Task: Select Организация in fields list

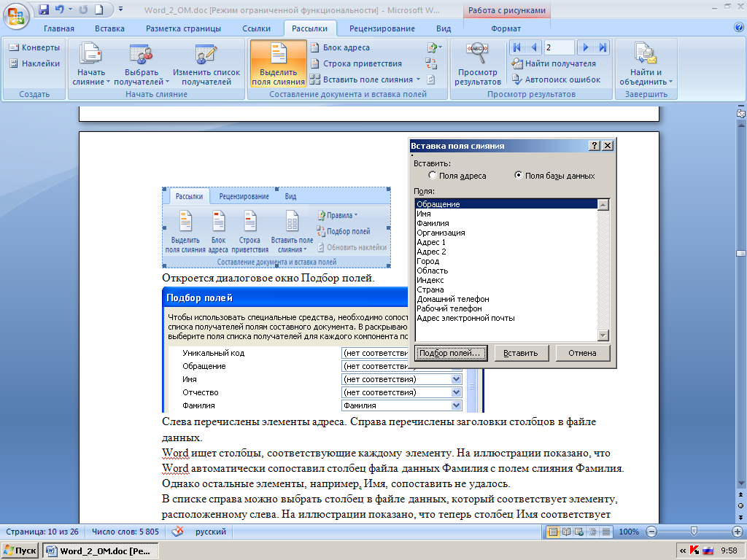Action: coord(506,233)
